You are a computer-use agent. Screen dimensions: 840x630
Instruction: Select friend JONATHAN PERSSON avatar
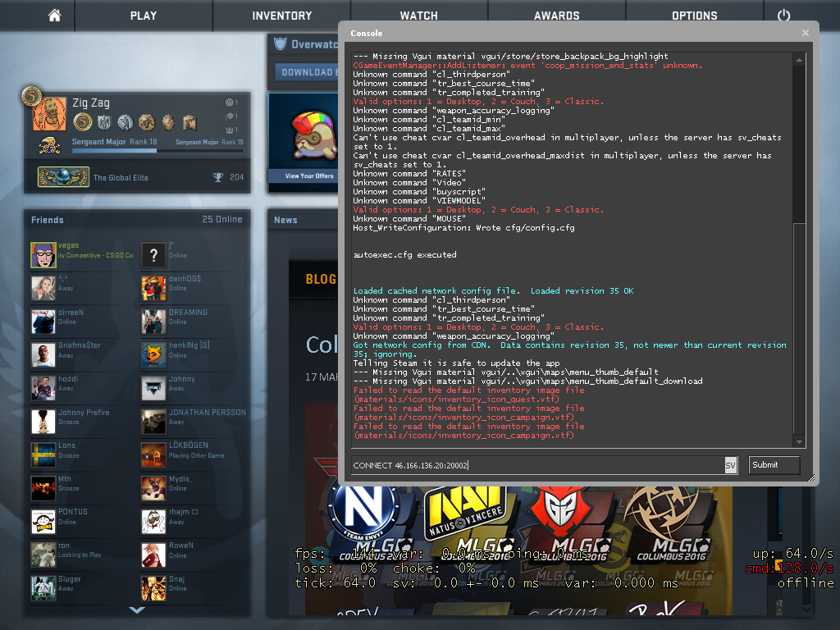click(x=153, y=422)
